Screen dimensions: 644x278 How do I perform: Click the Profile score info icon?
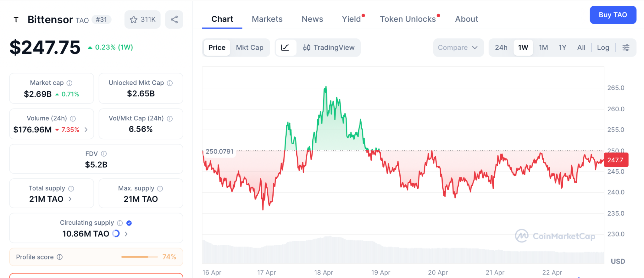tap(60, 257)
